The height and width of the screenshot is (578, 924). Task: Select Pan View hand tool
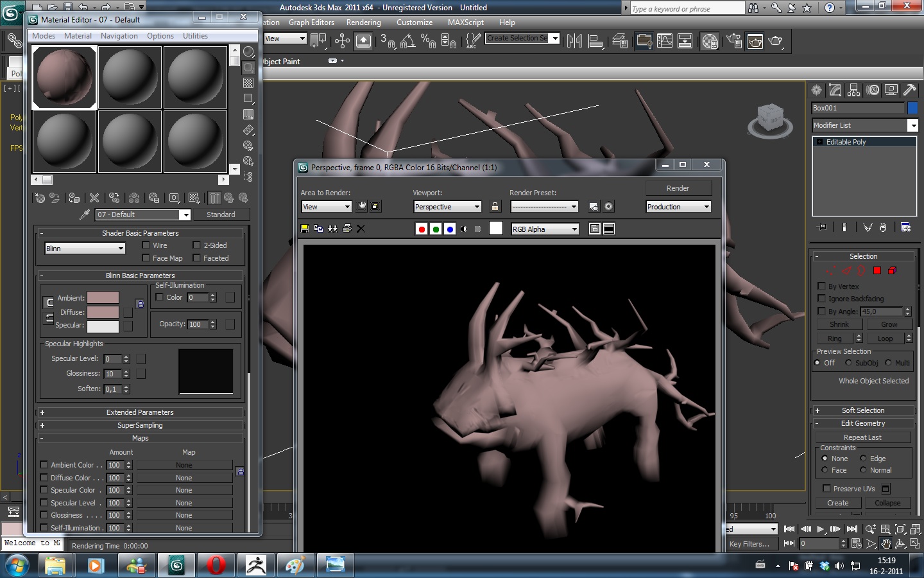886,544
